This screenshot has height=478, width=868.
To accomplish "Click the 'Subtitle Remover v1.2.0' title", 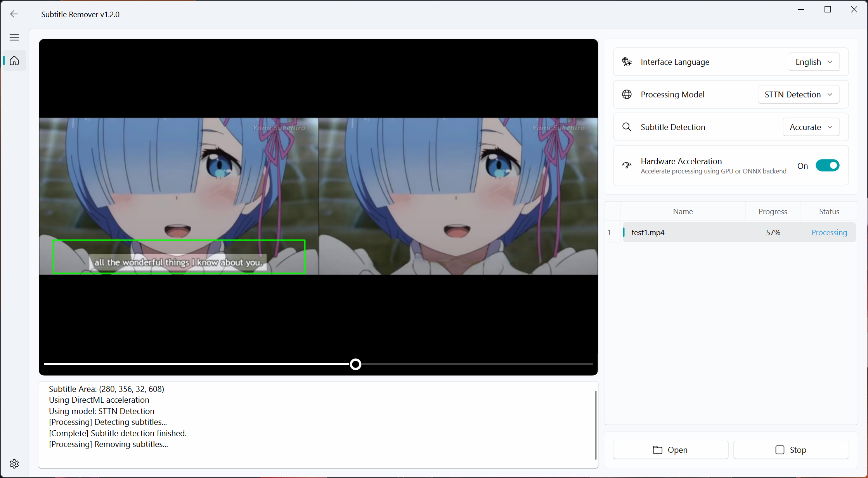I will tap(80, 14).
